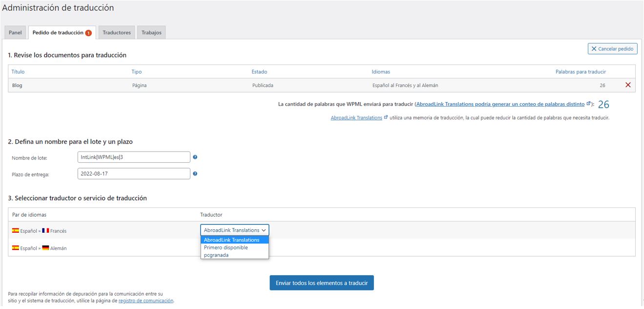Screen dimensions: 644x309
Task: Click 'Enviar todos los elementos a traducir'
Action: pos(321,283)
